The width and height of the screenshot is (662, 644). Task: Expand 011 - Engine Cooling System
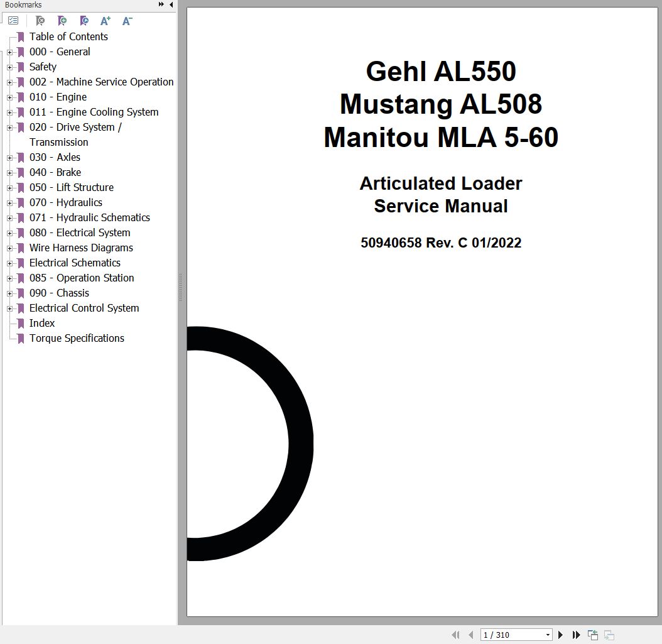pos(9,112)
